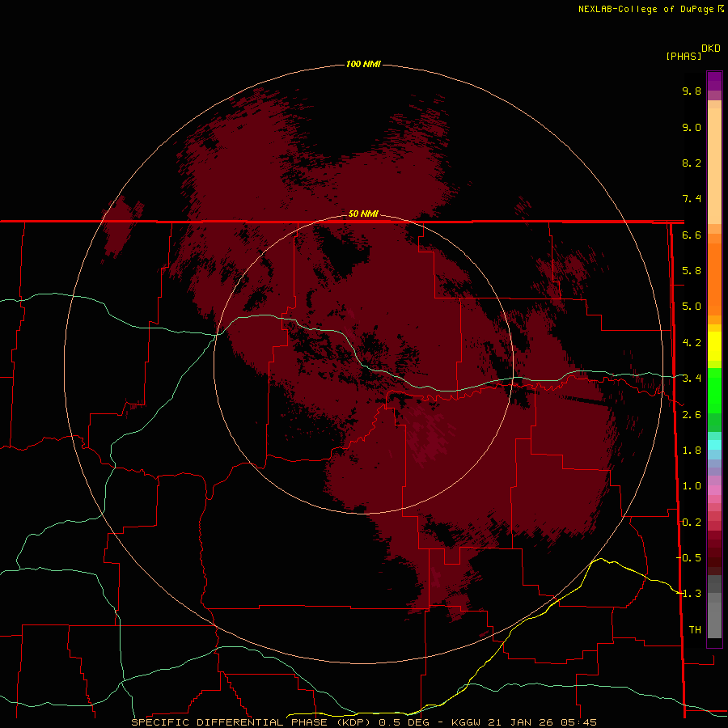The image size is (728, 728).
Task: Click the SPECIFIC DIFFERENTIAL PHASE (KDP) title text
Action: pyautogui.click(x=252, y=722)
